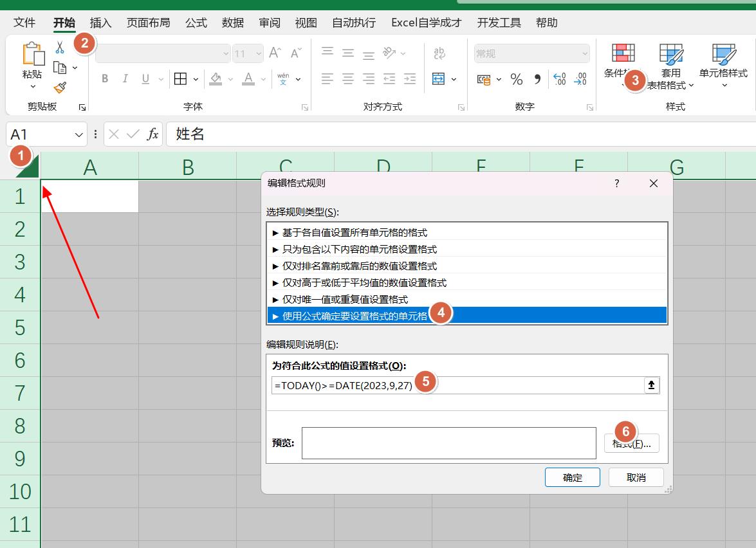Click the Borders grid icon
The height and width of the screenshot is (548, 756).
coord(180,78)
